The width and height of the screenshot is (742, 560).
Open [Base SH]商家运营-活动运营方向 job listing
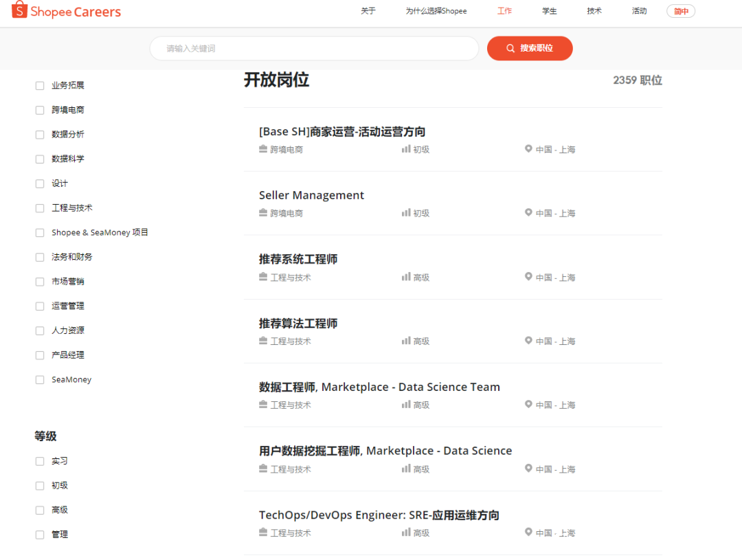[x=342, y=132]
